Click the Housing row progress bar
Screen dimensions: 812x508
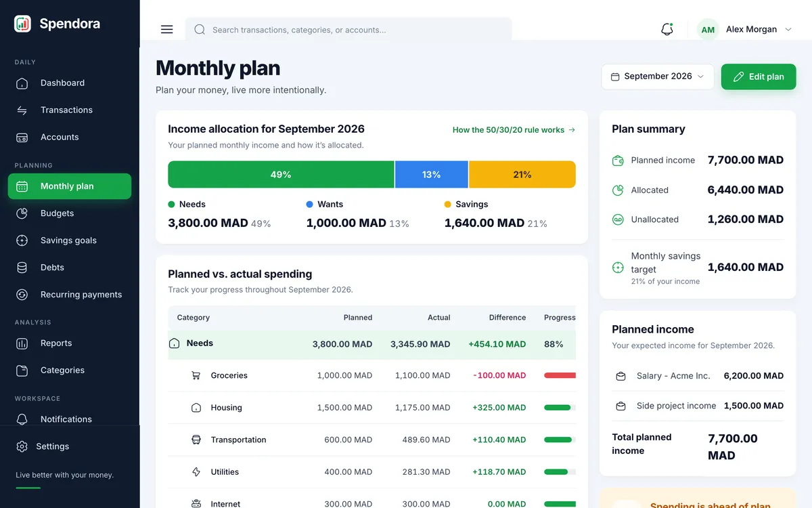(x=560, y=408)
